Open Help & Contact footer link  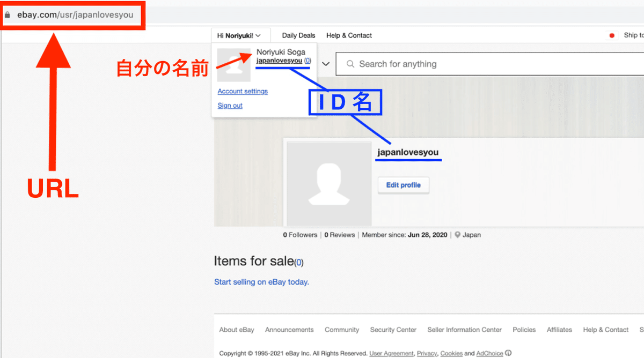tap(606, 330)
